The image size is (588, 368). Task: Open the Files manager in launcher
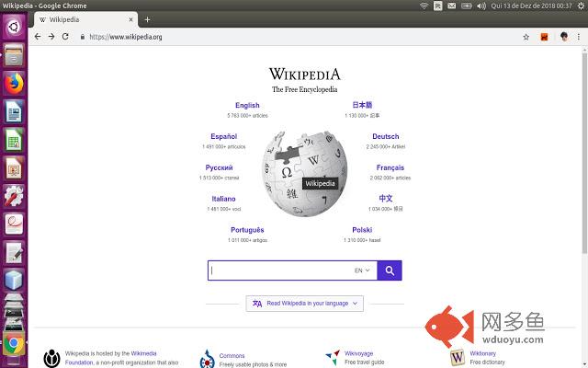point(14,55)
